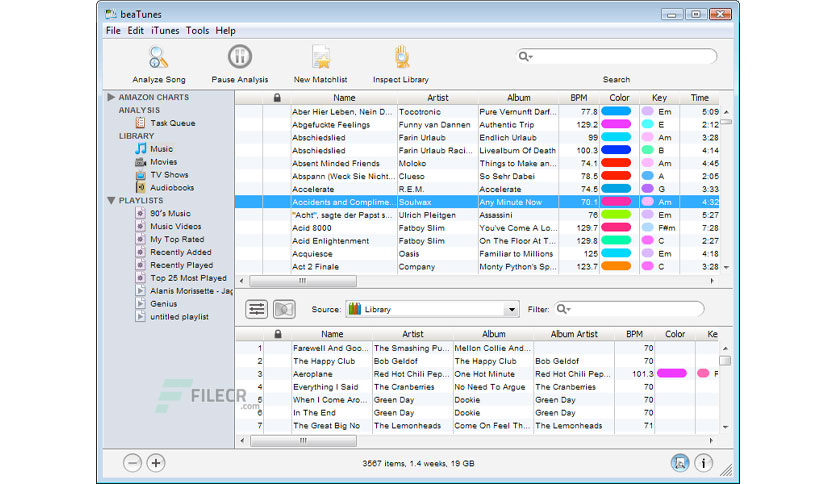Click the lock column header in upper table
The width and height of the screenshot is (836, 484).
click(x=277, y=98)
